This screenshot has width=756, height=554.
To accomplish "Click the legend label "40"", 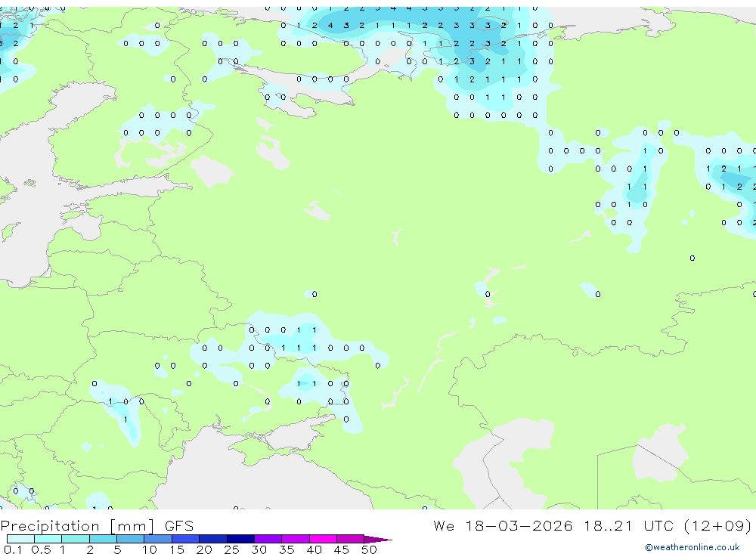I will tap(314, 549).
